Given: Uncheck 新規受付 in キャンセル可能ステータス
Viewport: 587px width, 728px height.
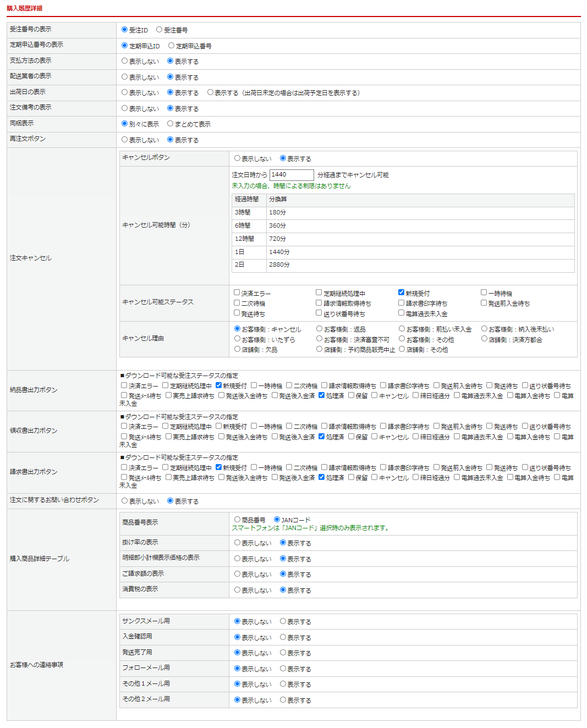Looking at the screenshot, I should [x=402, y=293].
